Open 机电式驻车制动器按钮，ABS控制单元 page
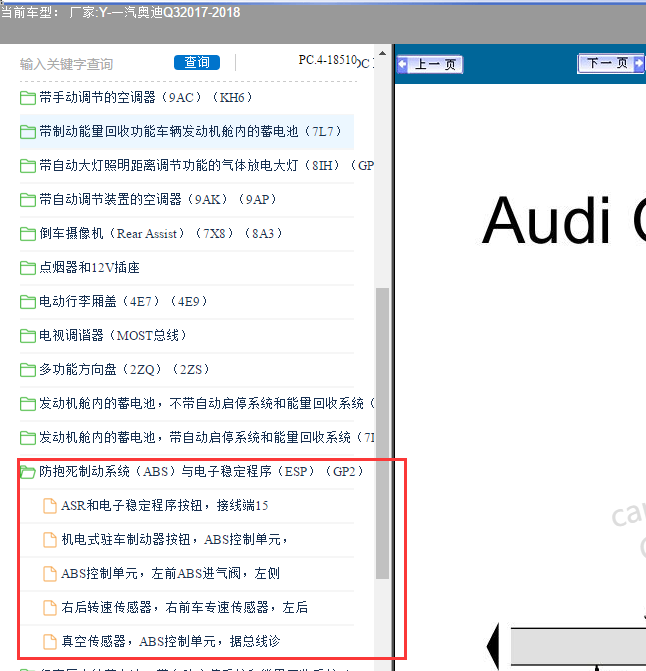646x671 pixels. click(x=174, y=539)
